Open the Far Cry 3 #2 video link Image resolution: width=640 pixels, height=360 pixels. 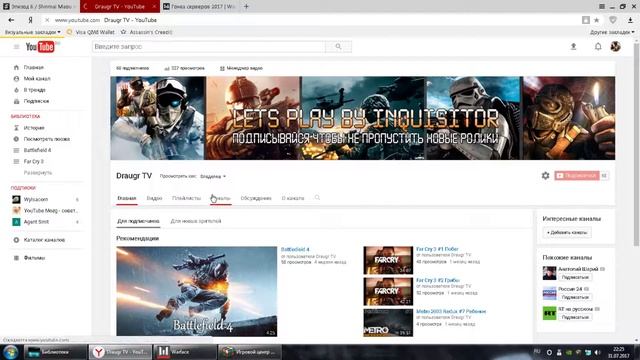click(438, 280)
